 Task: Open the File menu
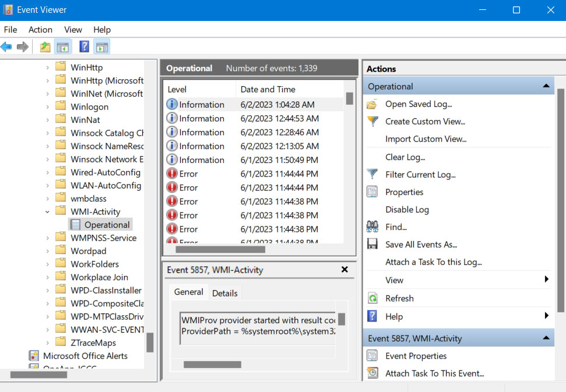click(x=10, y=30)
